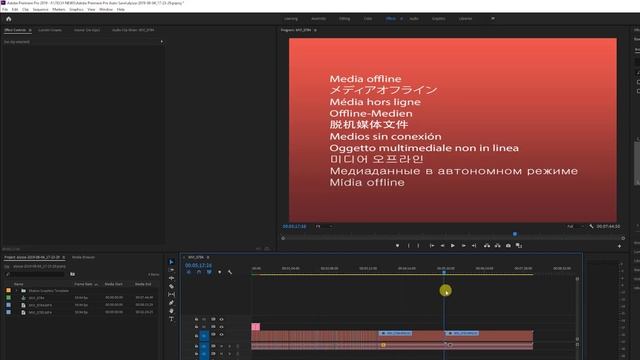Click the New Bin icon beside project search

[x=72, y=274]
